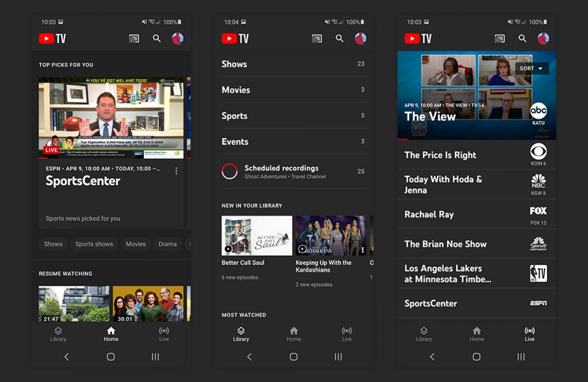Tap the ABC KATU logo on The View
Screen dimensions: 588x382
click(x=538, y=111)
